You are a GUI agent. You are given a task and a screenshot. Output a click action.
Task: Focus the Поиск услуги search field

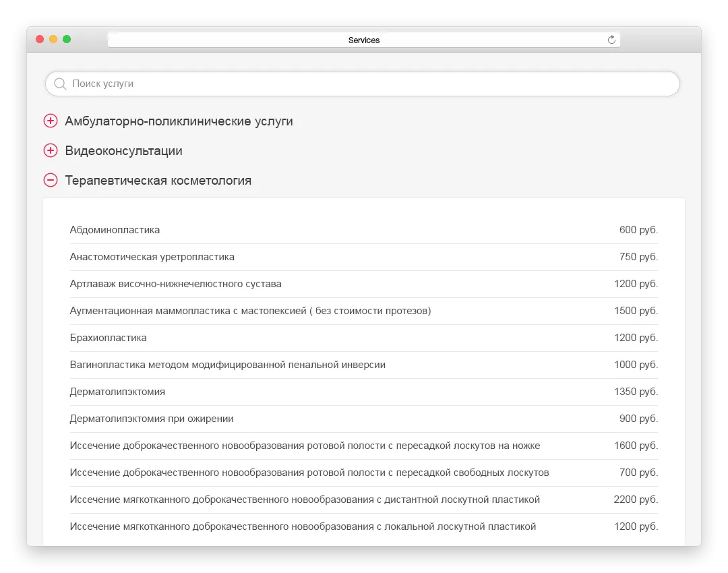tap(363, 84)
